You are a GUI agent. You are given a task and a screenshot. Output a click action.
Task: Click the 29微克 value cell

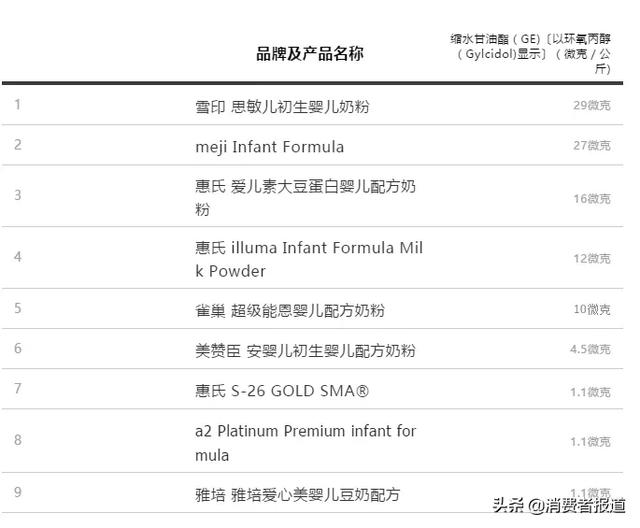click(592, 105)
